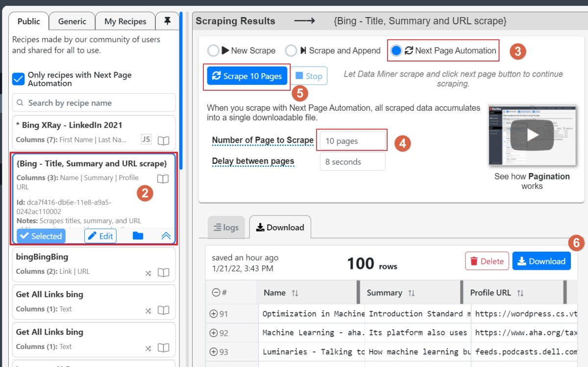Switch to the Public recipes tab
Viewport: 588px width, 367px height.
[x=29, y=21]
